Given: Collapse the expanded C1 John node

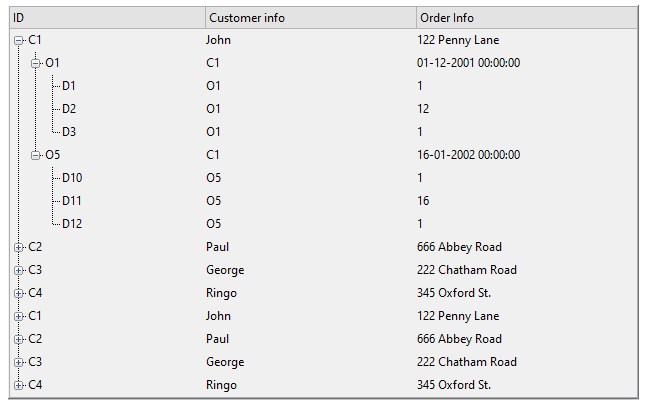Looking at the screenshot, I should coord(19,40).
